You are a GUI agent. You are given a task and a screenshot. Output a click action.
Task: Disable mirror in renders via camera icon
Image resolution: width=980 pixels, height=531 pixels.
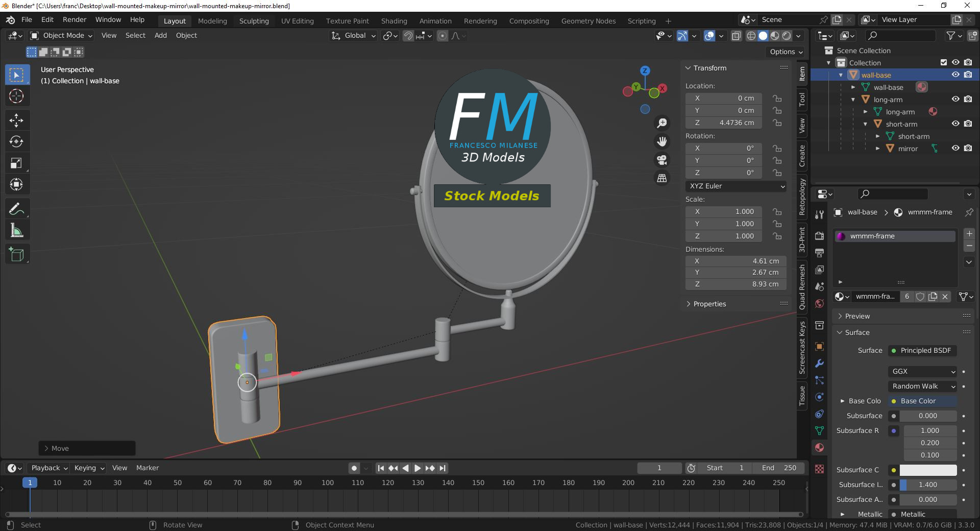tap(968, 148)
